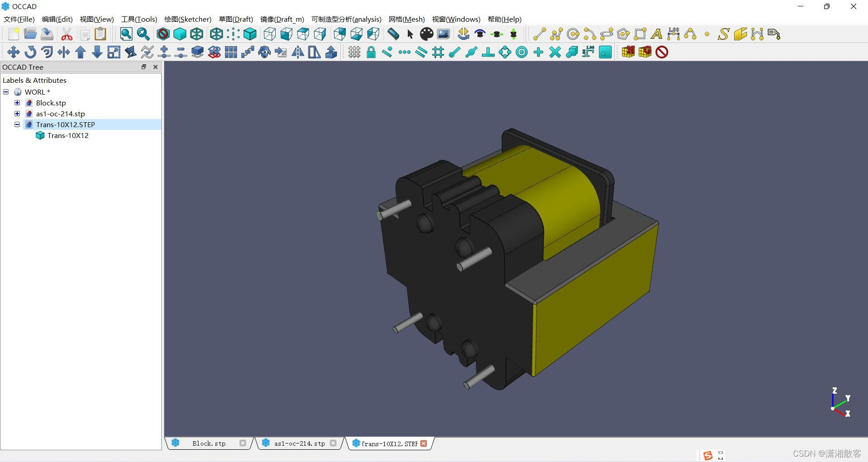Click the four-arrow move icon
This screenshot has height=462, width=868.
(14, 52)
